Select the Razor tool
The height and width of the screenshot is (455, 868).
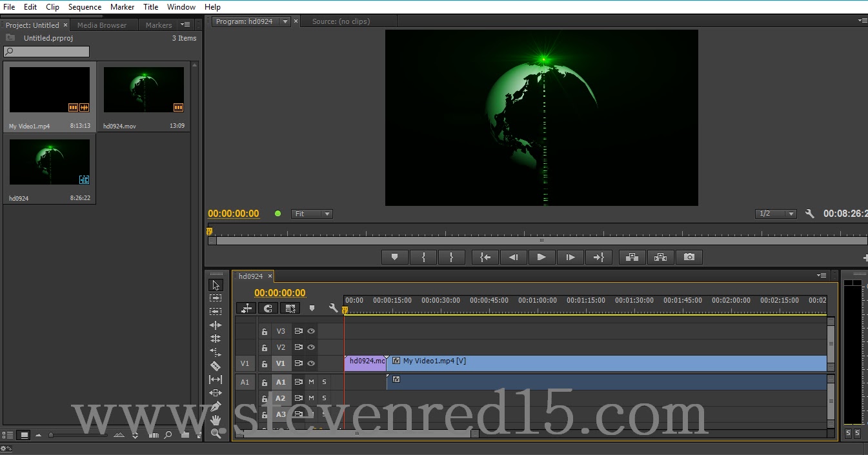[x=216, y=366]
